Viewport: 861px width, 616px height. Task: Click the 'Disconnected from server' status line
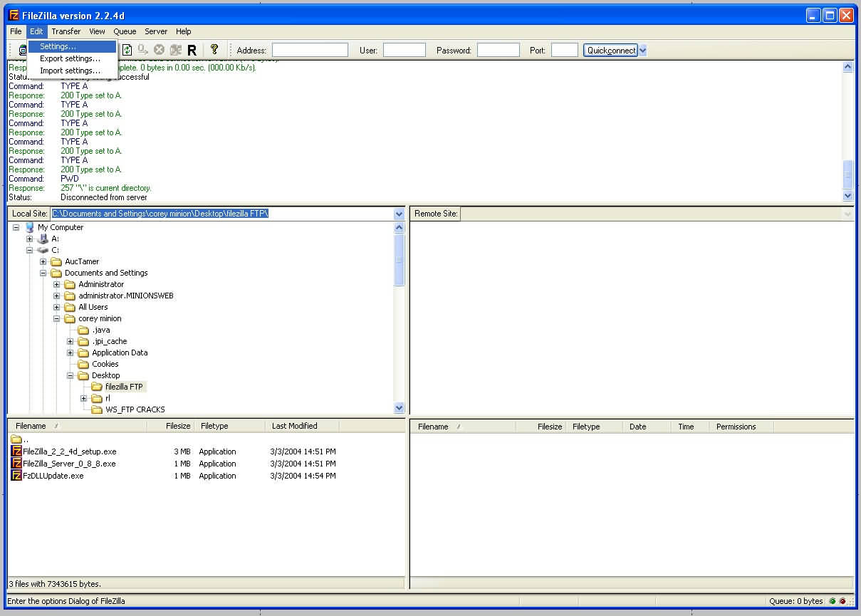coord(104,197)
